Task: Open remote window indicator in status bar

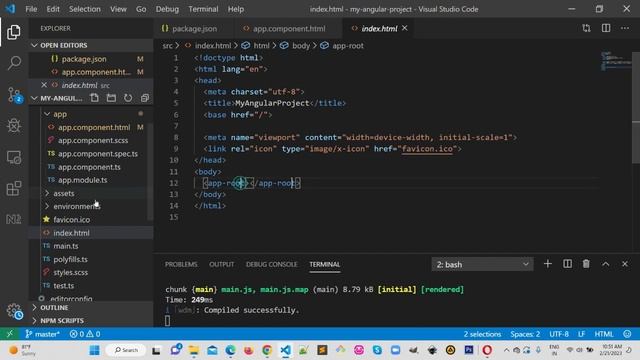Action: coord(9,334)
